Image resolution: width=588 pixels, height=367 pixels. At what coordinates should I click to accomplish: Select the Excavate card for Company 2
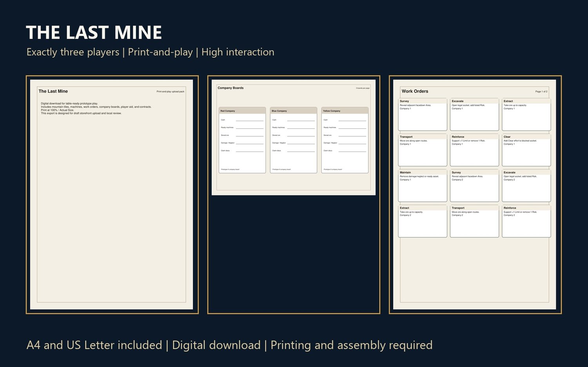[526, 186]
